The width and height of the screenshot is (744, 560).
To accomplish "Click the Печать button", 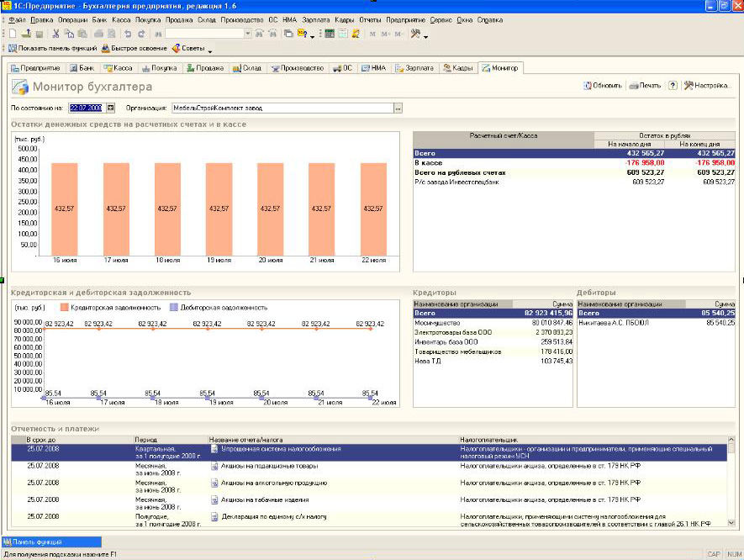I will pyautogui.click(x=645, y=86).
